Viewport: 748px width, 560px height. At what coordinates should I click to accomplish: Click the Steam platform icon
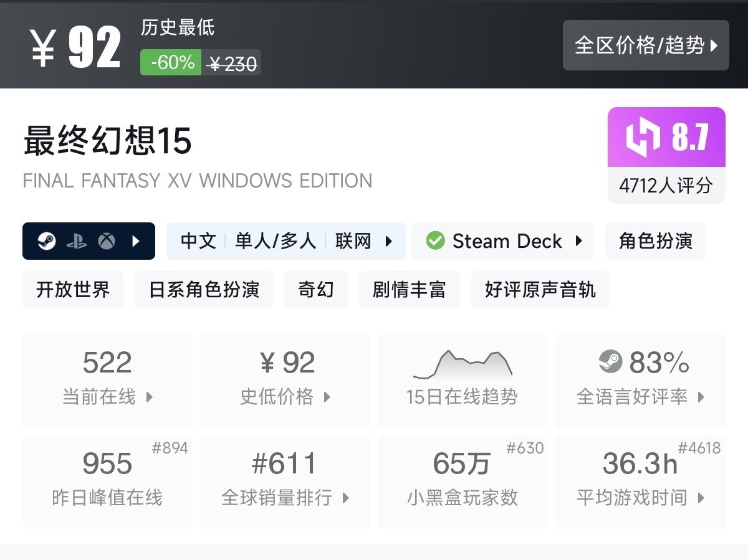(x=47, y=241)
